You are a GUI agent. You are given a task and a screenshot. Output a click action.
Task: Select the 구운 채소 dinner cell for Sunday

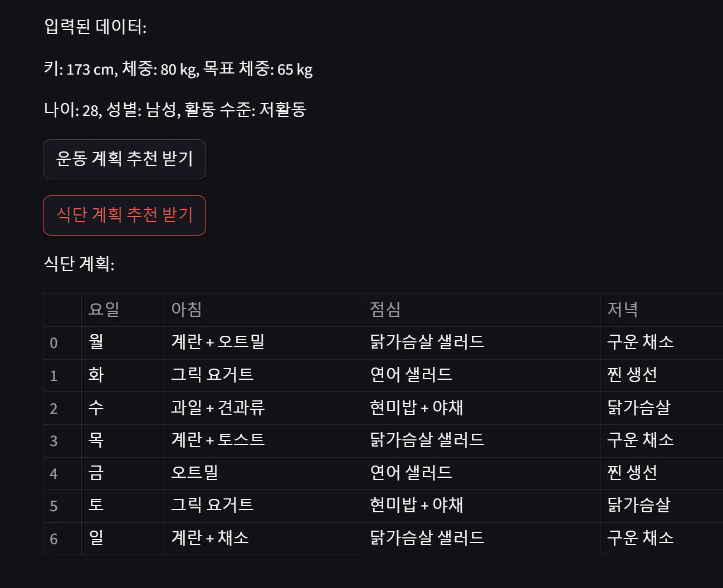click(639, 538)
